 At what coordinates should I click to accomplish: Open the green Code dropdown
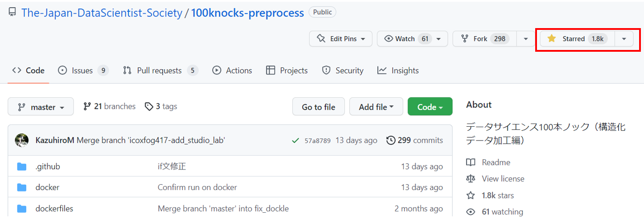pos(430,107)
